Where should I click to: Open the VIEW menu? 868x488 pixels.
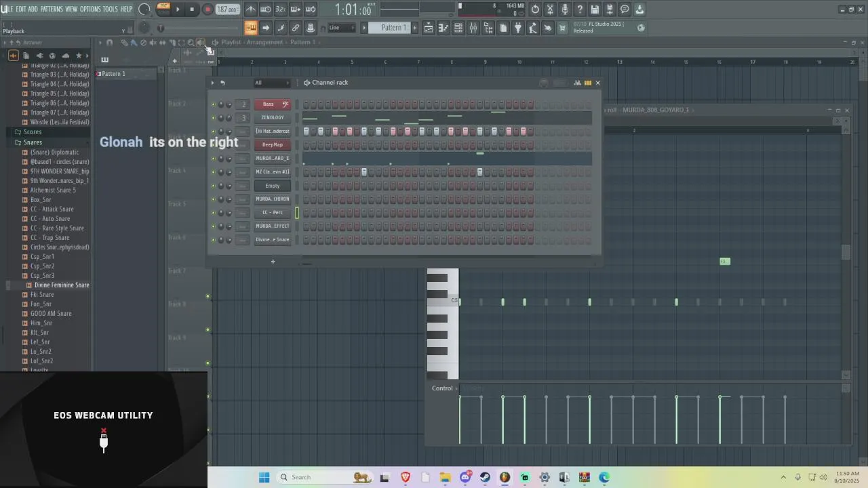tap(71, 9)
